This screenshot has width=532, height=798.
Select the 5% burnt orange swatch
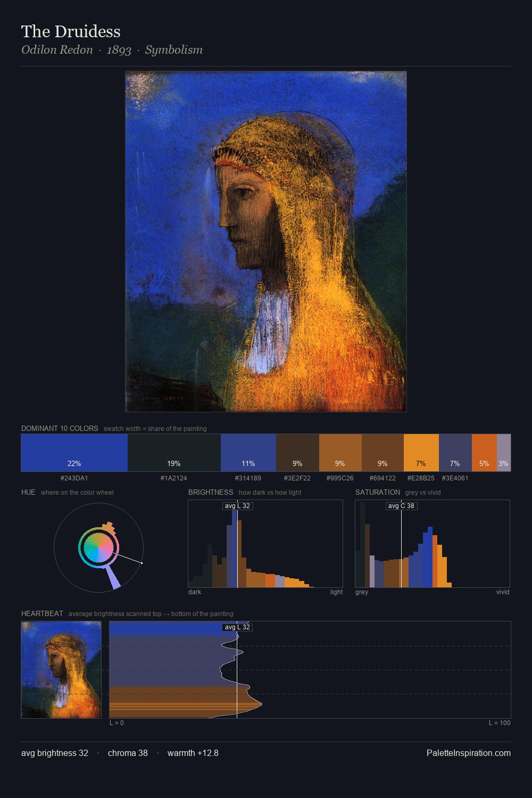click(484, 453)
